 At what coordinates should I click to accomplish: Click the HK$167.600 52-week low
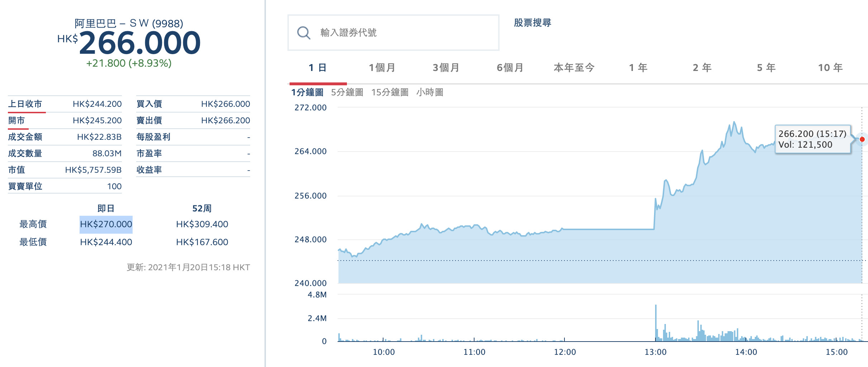202,242
